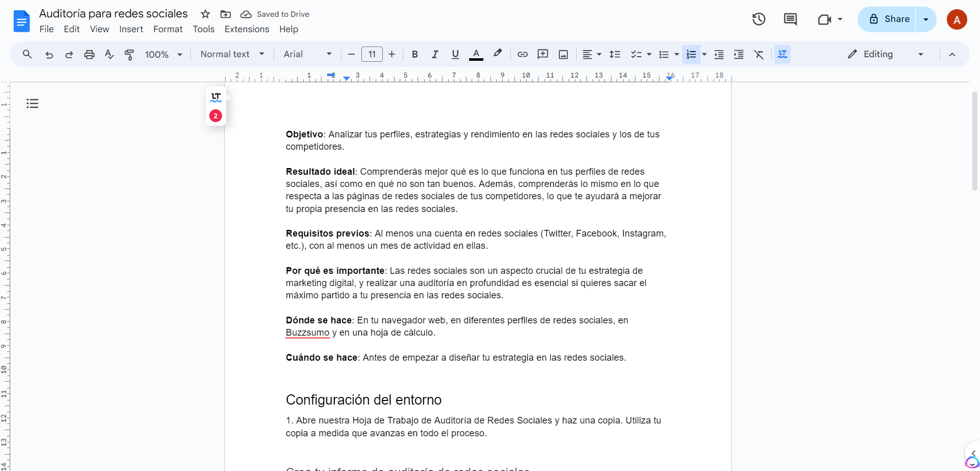The height and width of the screenshot is (471, 980).
Task: Click the print icon in toolbar
Action: pyautogui.click(x=89, y=54)
